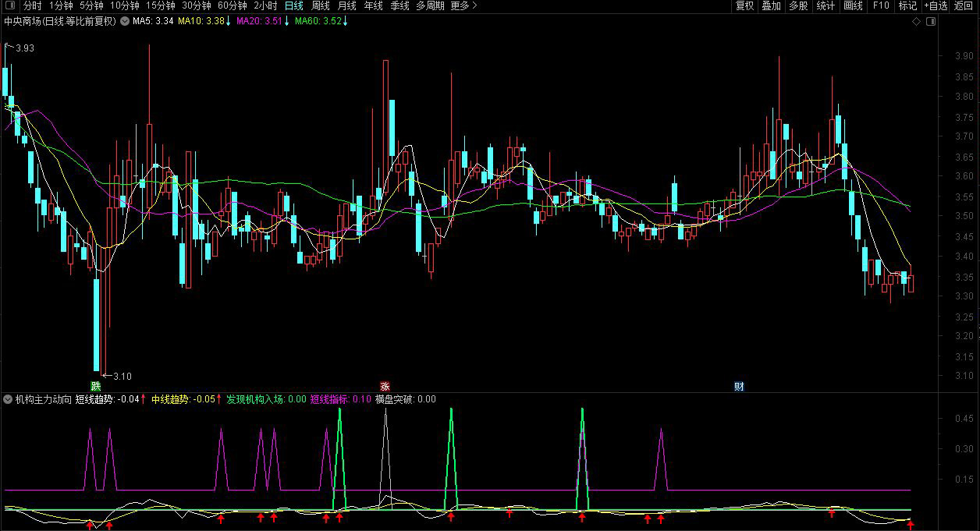
Task: Expand the 机构主力动向 indicator dropdown
Action: (x=8, y=399)
